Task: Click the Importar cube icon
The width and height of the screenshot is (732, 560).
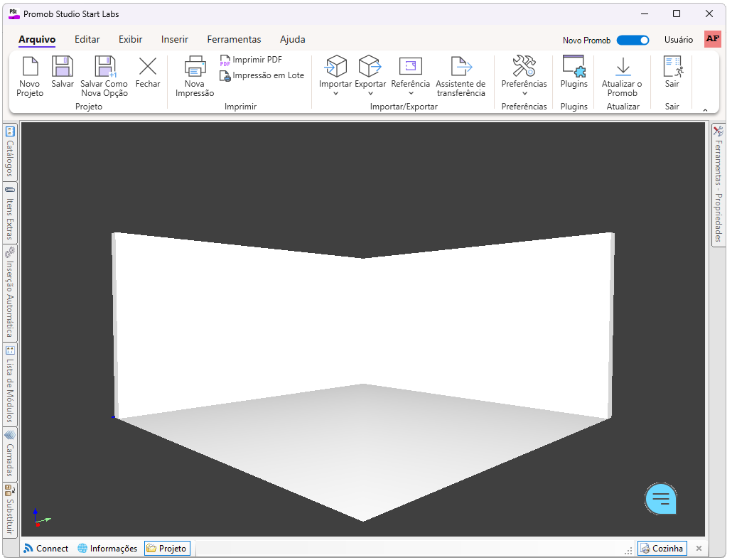Action: tap(335, 66)
